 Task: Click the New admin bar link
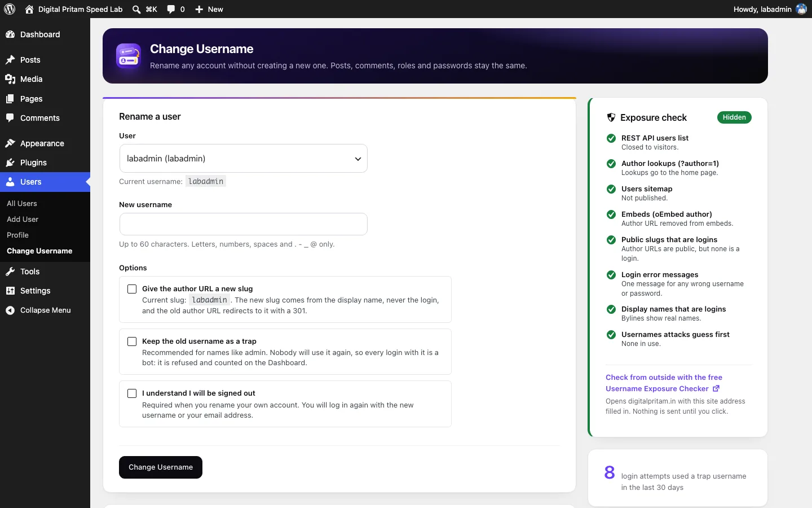pos(215,9)
